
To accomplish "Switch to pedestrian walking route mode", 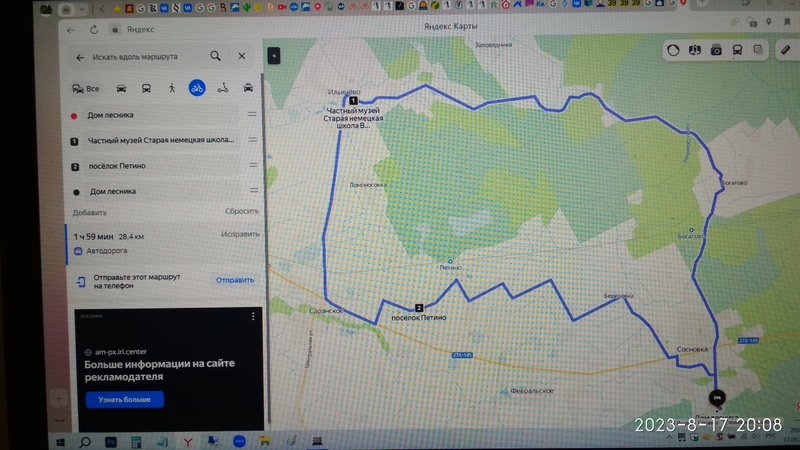I will (x=172, y=88).
